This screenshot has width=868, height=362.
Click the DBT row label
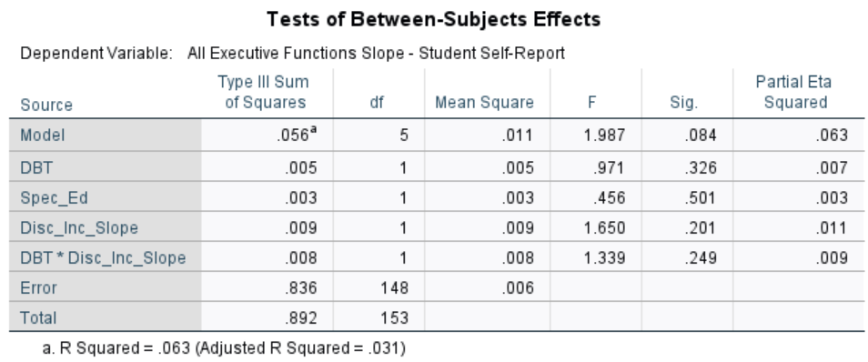(36, 167)
